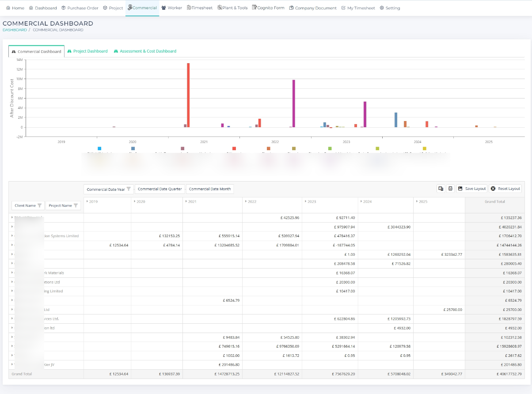The width and height of the screenshot is (532, 394).
Task: Open the Purchase Order page
Action: (x=80, y=8)
